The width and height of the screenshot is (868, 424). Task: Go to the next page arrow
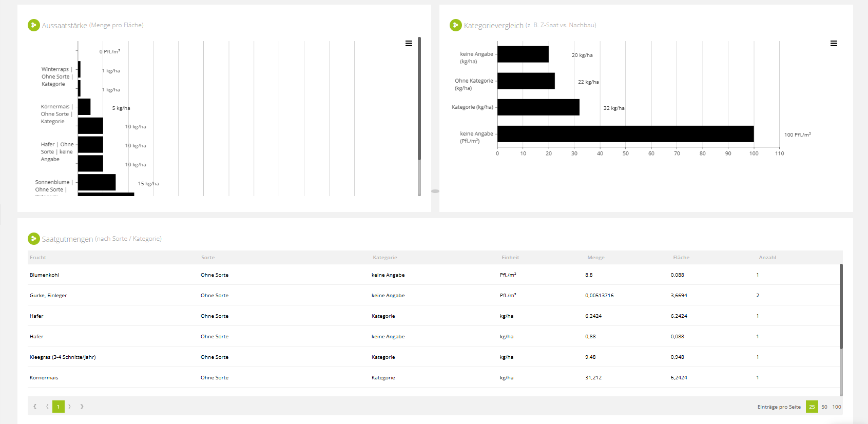[70, 407]
